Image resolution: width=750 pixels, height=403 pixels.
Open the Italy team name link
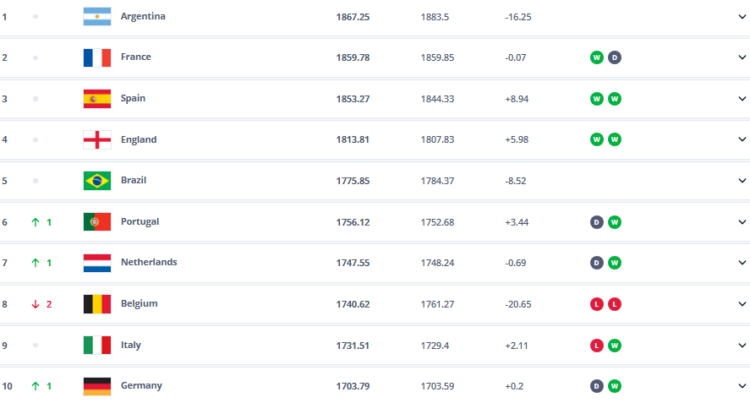(130, 345)
